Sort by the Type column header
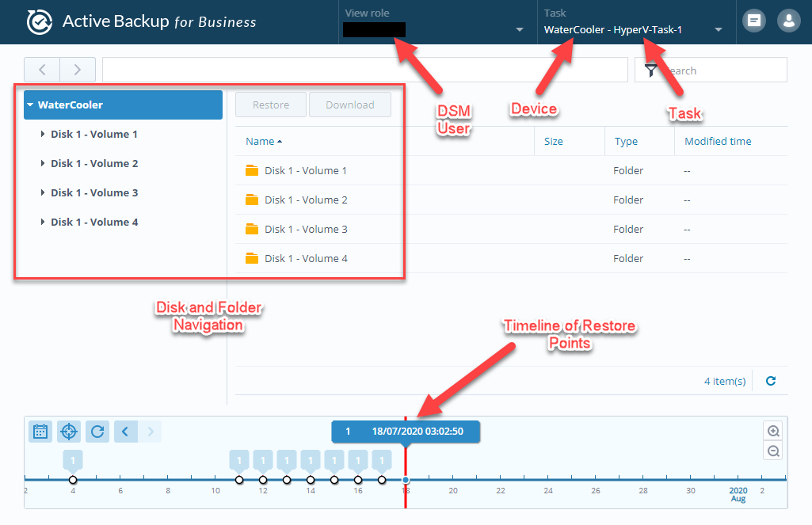Viewport: 812px width, 525px height. tap(626, 141)
